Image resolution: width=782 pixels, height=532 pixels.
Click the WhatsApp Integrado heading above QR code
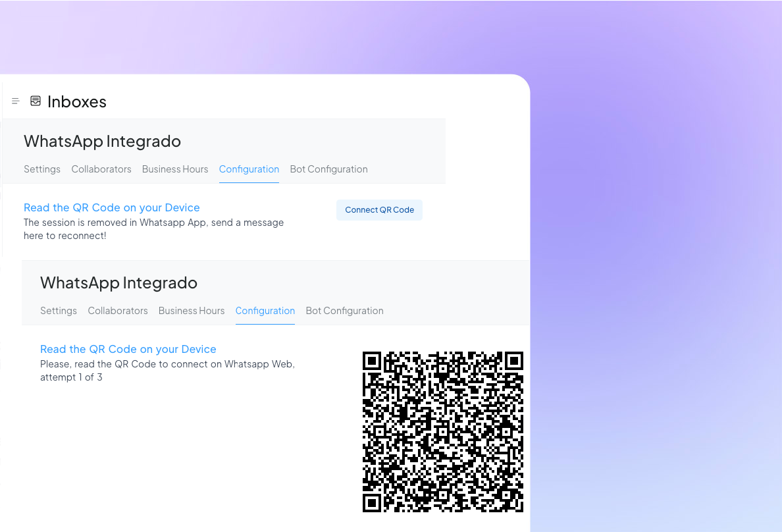pos(118,283)
